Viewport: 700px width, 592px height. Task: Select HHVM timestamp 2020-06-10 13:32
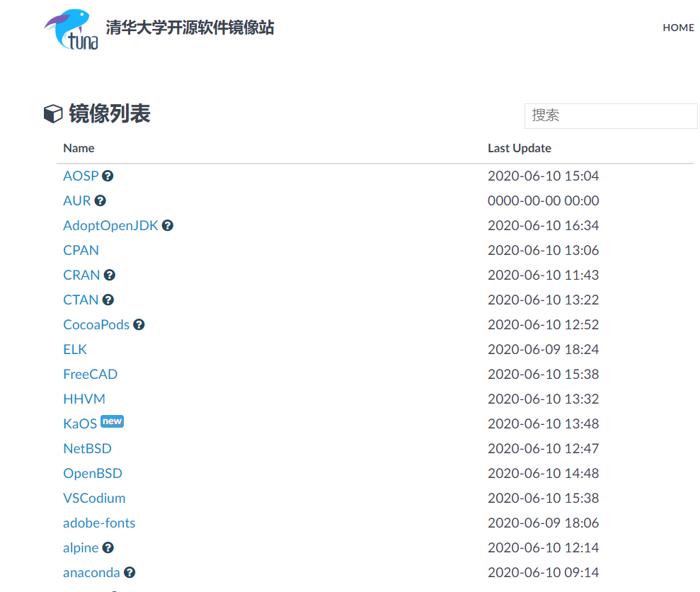point(544,399)
